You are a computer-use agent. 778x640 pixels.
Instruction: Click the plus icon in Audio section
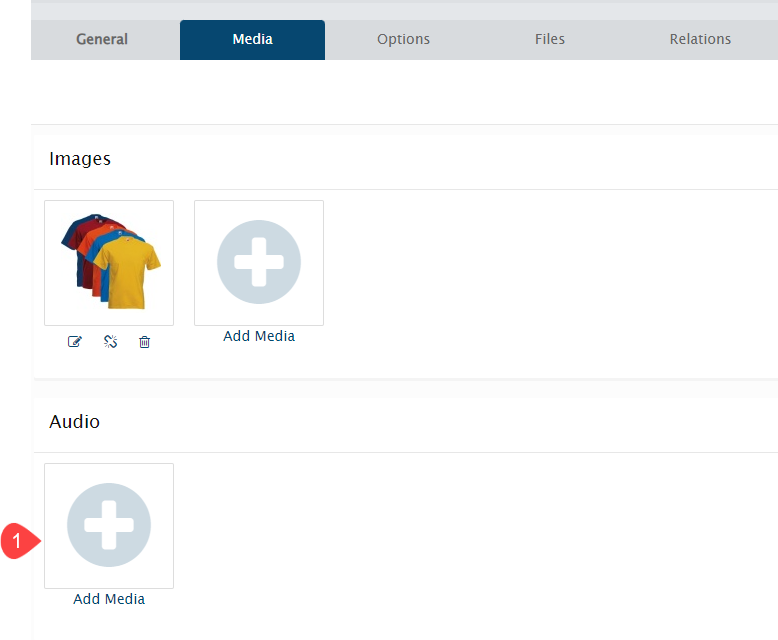pyautogui.click(x=109, y=525)
